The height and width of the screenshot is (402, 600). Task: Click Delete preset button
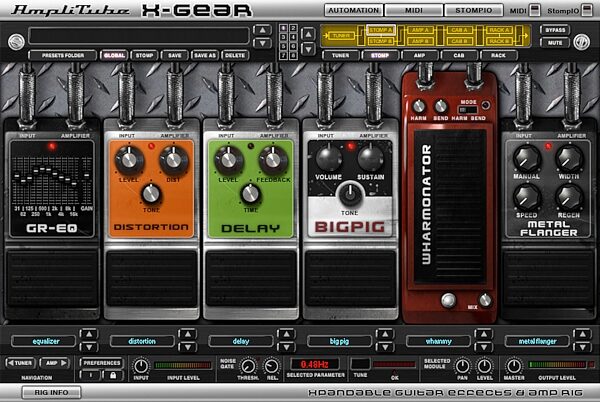pos(235,55)
